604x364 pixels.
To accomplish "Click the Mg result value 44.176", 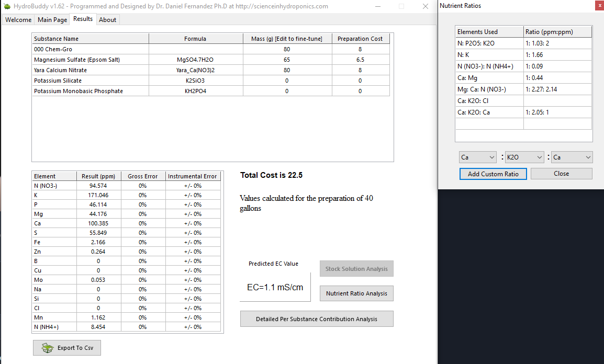I will (x=98, y=214).
